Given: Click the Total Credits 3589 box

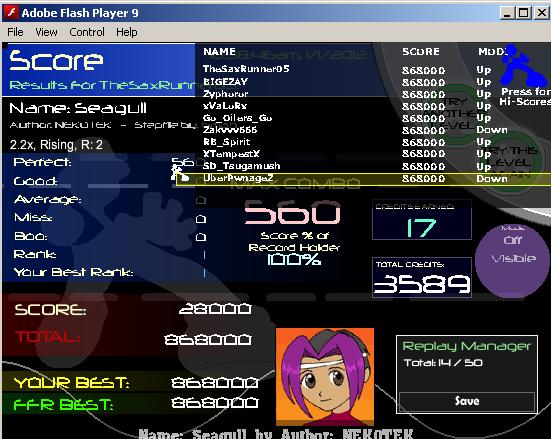Looking at the screenshot, I should pyautogui.click(x=422, y=277).
